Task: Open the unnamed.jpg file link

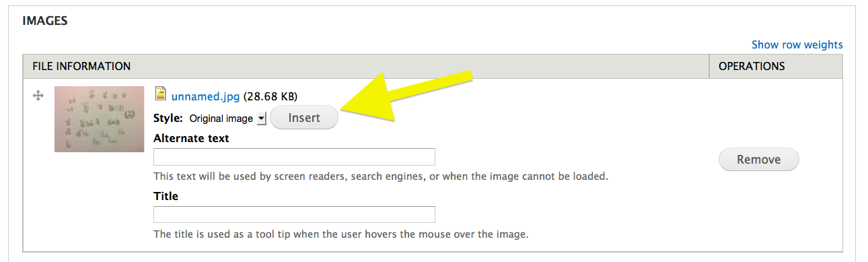Action: [x=205, y=96]
